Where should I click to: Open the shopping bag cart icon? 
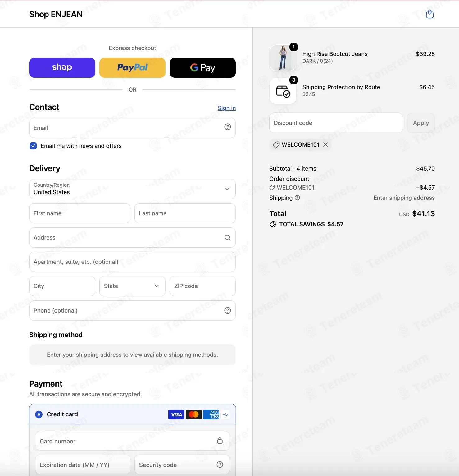tap(429, 14)
